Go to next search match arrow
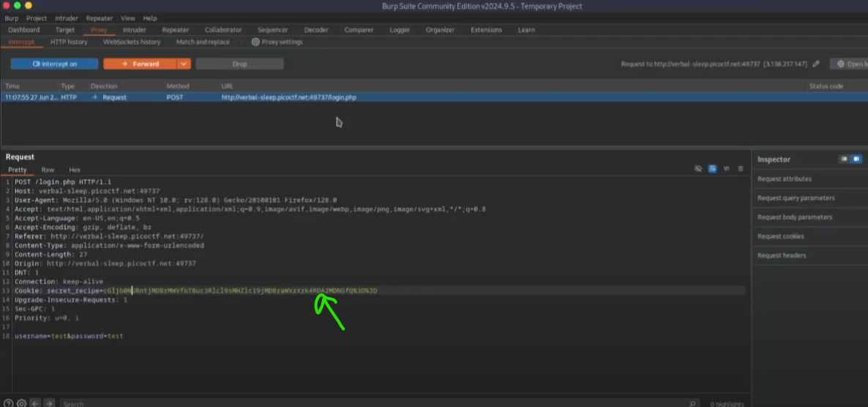This screenshot has width=868, height=407. pos(49,403)
